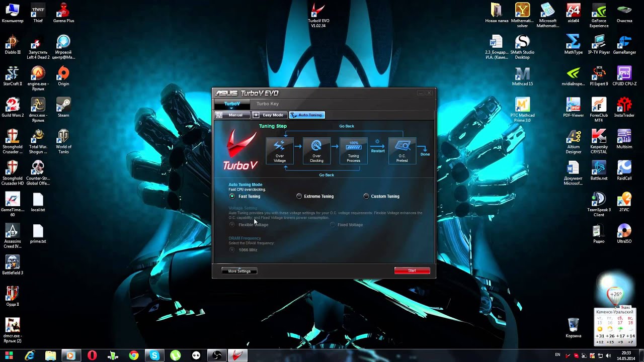Click the EN language indicator in tray

pyautogui.click(x=557, y=355)
